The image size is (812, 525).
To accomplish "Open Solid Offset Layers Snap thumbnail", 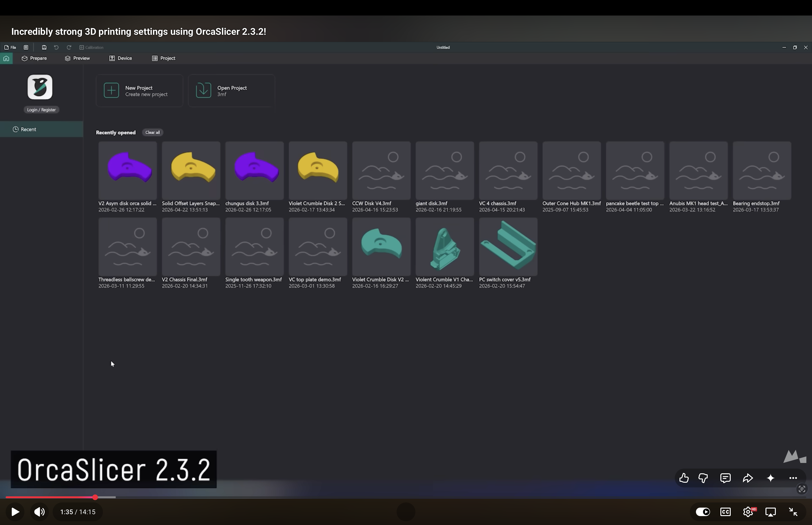I will point(191,170).
